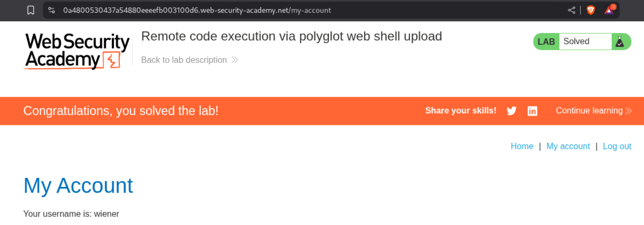Open Back to lab description link
This screenshot has height=225, width=644.
[184, 60]
